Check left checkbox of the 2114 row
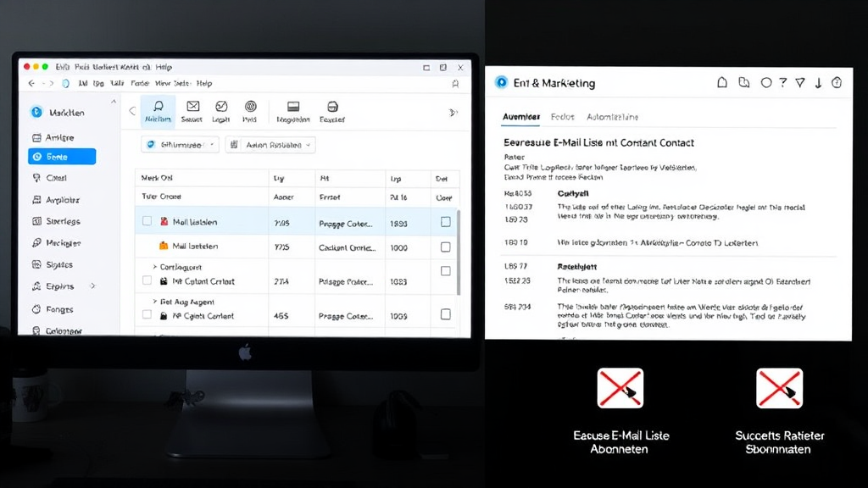 tap(147, 280)
